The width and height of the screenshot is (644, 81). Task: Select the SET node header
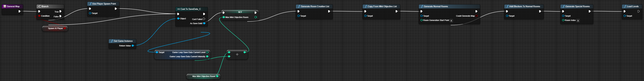pyautogui.click(x=240, y=12)
